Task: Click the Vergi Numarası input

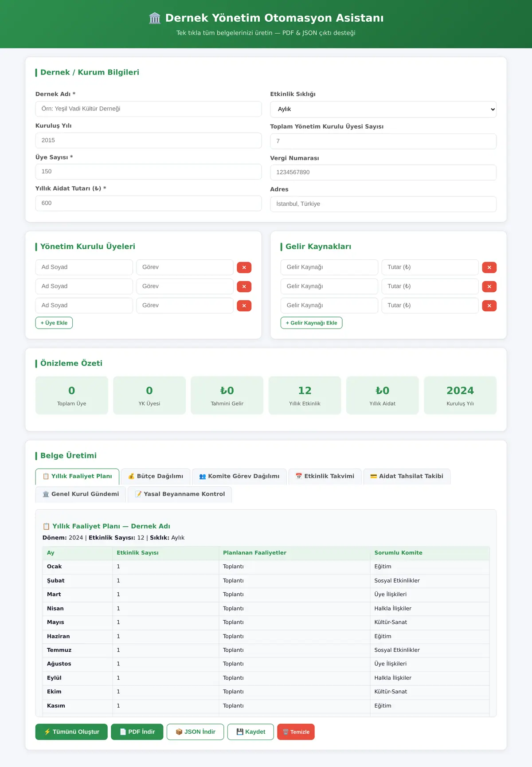Action: click(383, 172)
